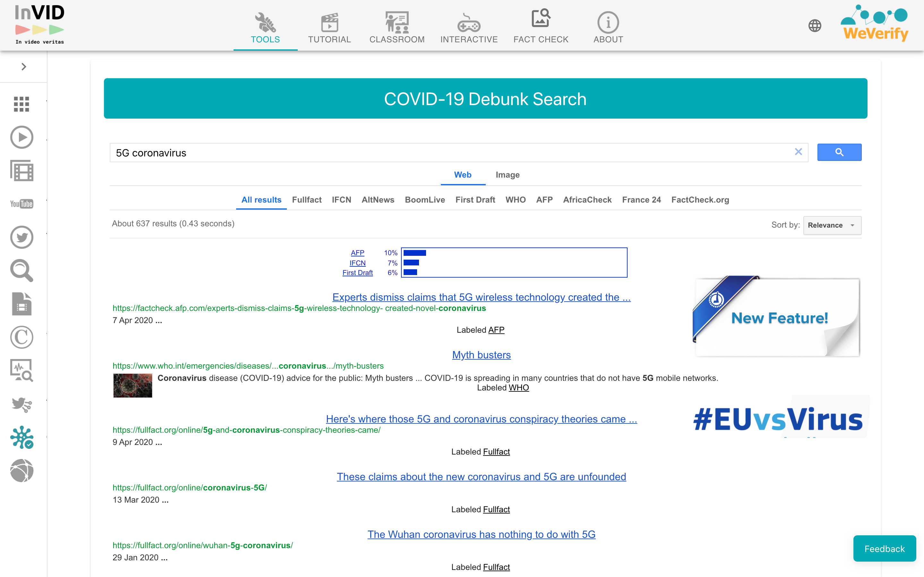Image resolution: width=924 pixels, height=577 pixels.
Task: Open the Sort by Relevance dropdown
Action: tap(832, 225)
